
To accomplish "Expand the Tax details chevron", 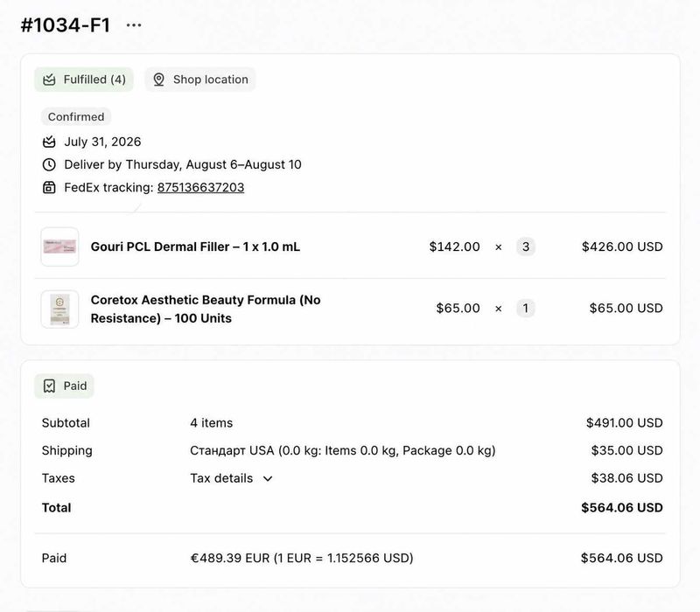I will pos(268,478).
